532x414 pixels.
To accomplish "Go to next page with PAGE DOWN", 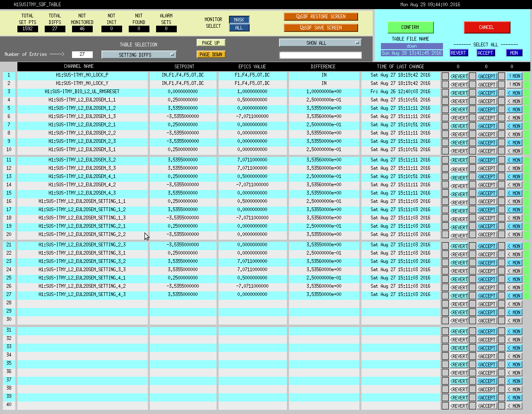I will [x=211, y=54].
